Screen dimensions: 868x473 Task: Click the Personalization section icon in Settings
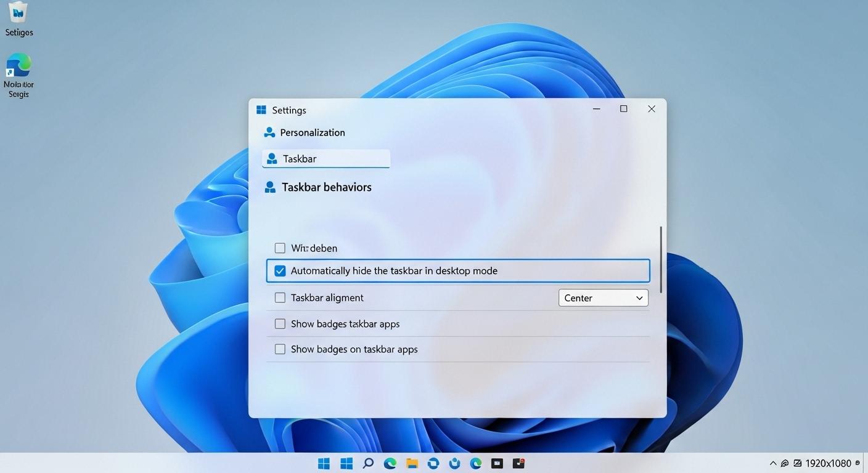click(269, 132)
